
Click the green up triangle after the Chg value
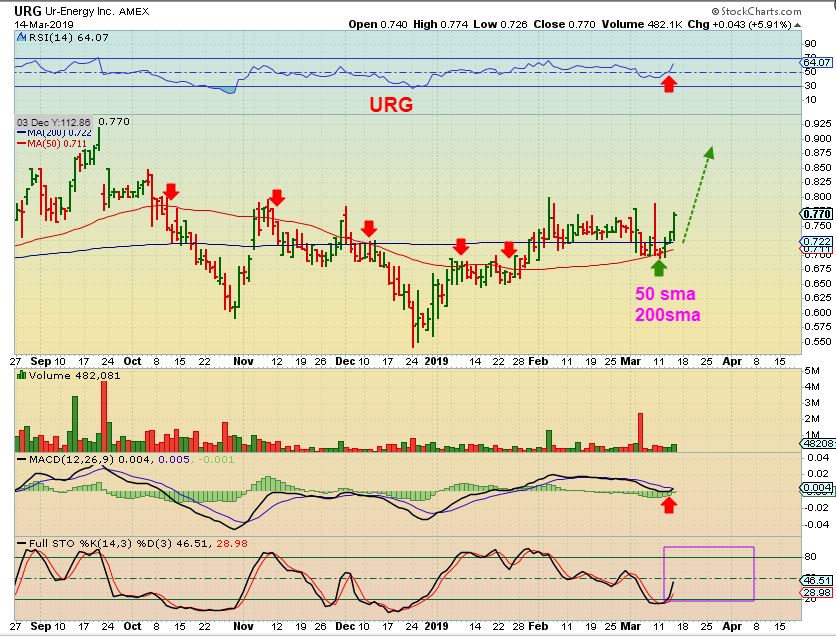(797, 25)
